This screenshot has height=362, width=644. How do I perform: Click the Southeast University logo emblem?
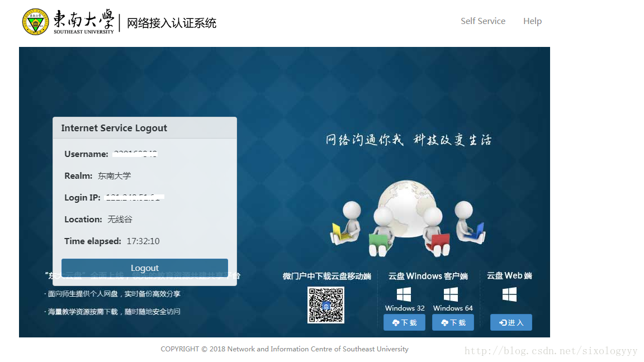(35, 22)
